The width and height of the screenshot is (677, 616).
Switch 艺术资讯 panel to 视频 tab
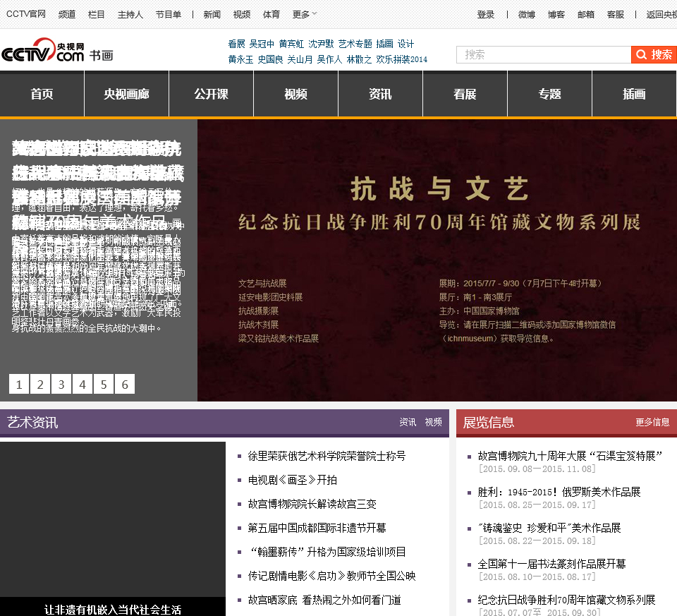pos(433,422)
